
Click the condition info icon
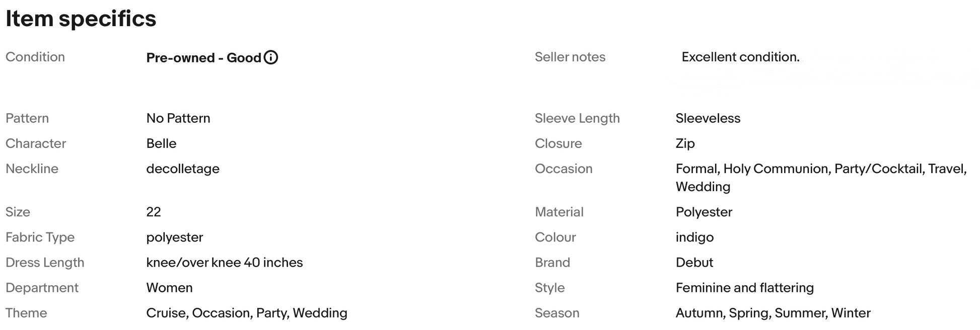click(x=271, y=57)
